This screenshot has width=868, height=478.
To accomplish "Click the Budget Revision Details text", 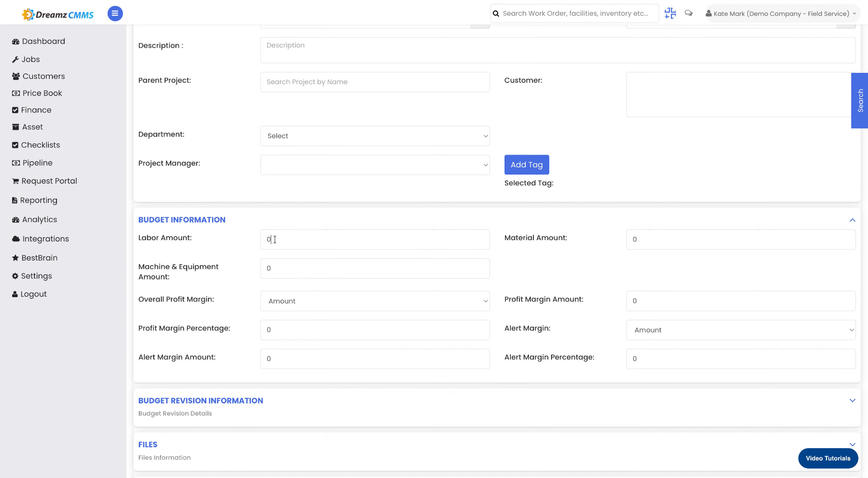I will [175, 414].
